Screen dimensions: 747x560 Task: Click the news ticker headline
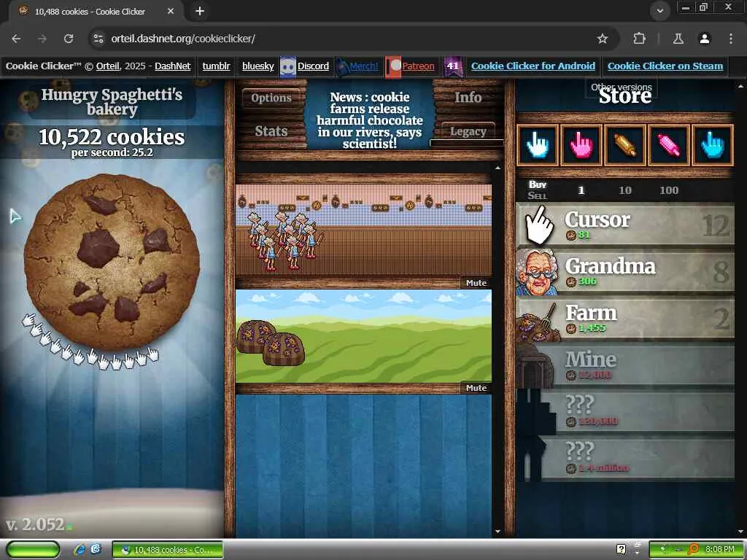pos(370,120)
